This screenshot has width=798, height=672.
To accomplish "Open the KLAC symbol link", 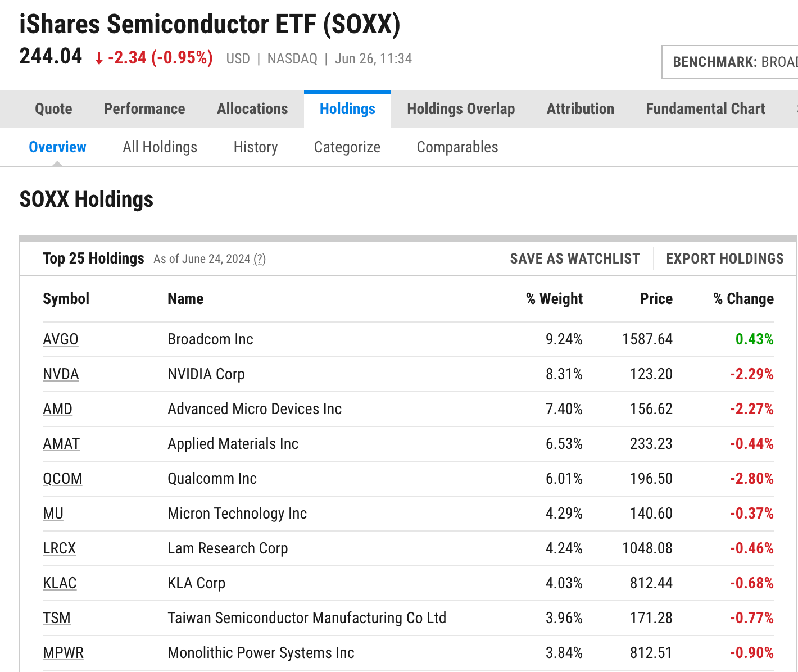I will click(x=60, y=583).
